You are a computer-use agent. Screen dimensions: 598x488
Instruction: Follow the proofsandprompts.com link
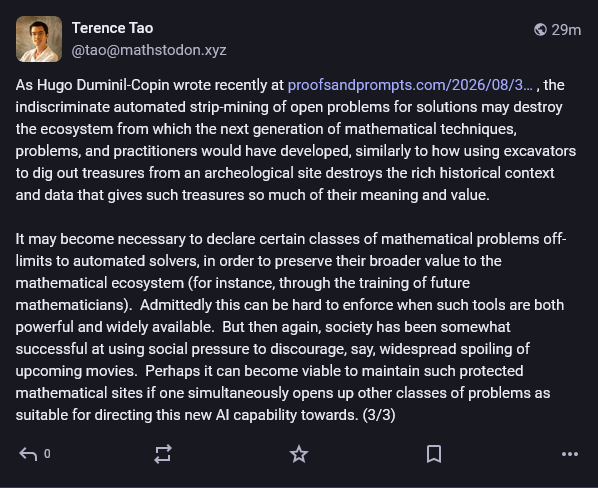point(410,85)
